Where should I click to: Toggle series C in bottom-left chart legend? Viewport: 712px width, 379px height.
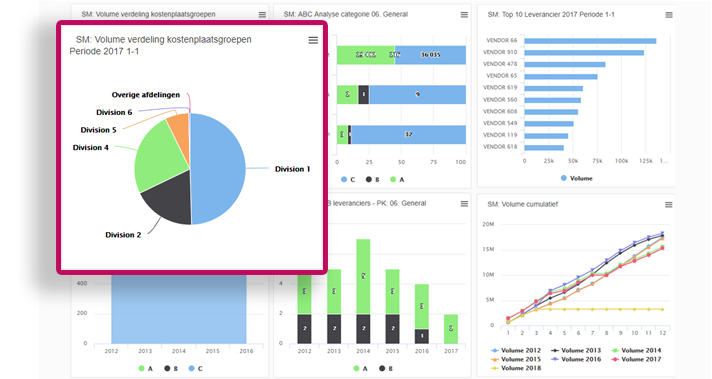click(x=196, y=369)
